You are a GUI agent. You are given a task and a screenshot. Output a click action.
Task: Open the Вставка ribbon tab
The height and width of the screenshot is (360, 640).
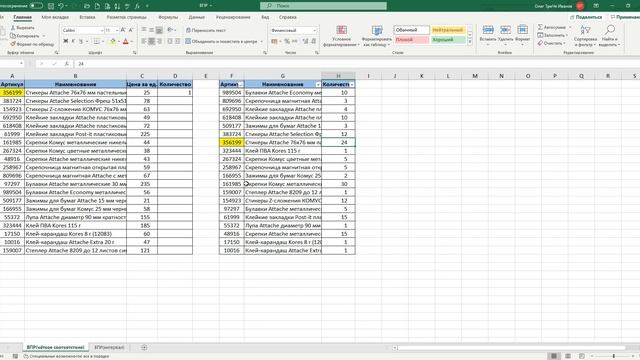coord(87,17)
